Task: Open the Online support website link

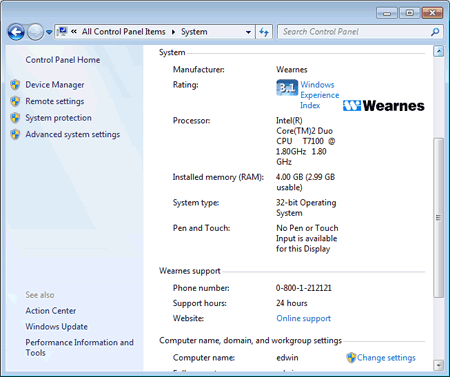Action: pyautogui.click(x=304, y=318)
